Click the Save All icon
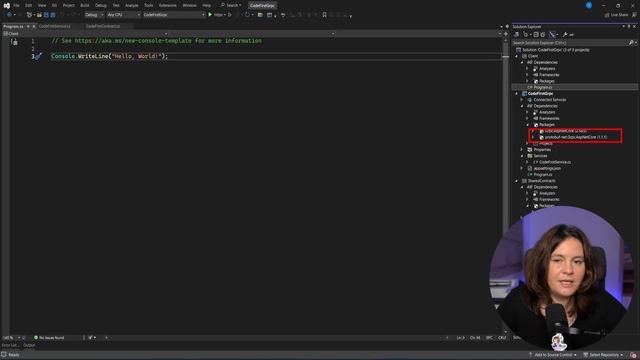Viewport: 640px width, 360px height. coord(53,15)
